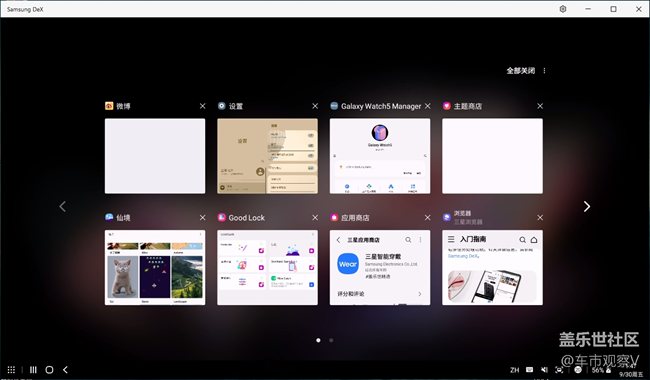Click the 设置 gear app icon
Image resolution: width=650 pixels, height=380 pixels.
click(x=222, y=106)
